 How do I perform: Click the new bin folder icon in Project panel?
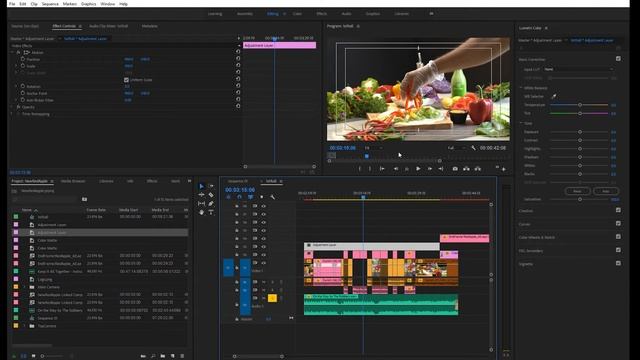click(162, 356)
